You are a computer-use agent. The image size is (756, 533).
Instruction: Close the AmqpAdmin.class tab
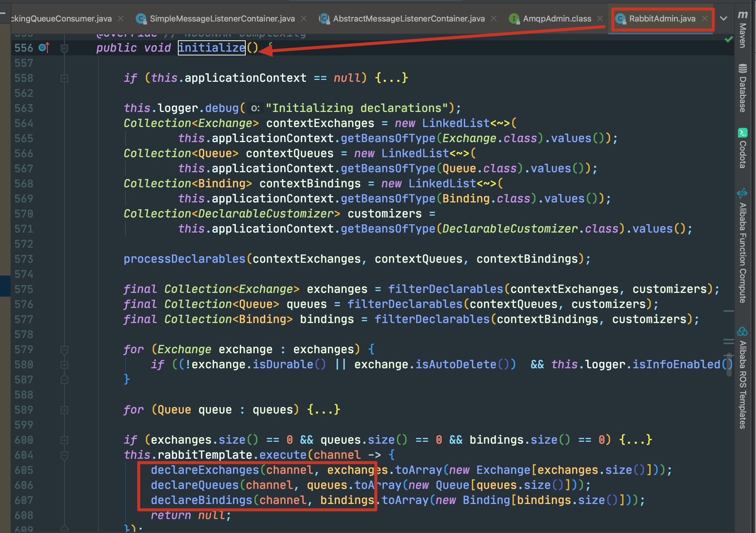pyautogui.click(x=600, y=18)
